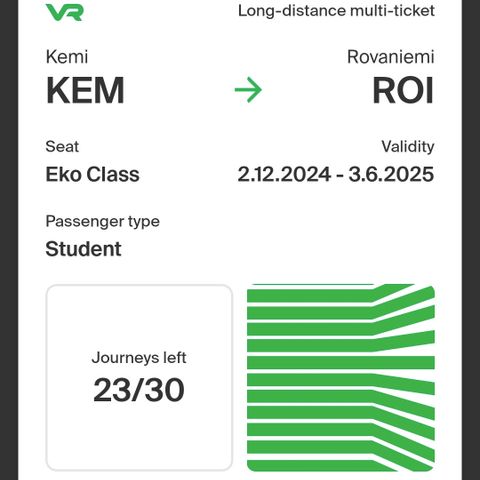Tap the Rovaniemi station name
Screen dimensions: 480x480
click(x=391, y=57)
